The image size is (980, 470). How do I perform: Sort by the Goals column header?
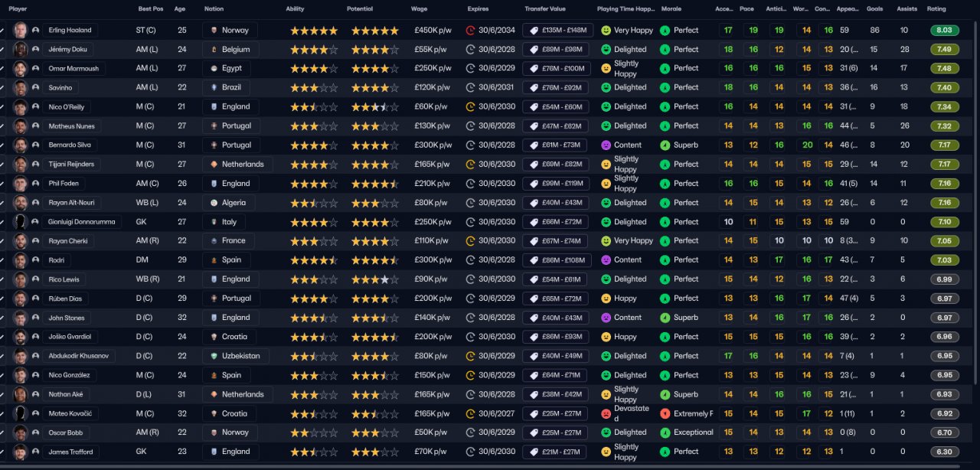click(x=874, y=9)
